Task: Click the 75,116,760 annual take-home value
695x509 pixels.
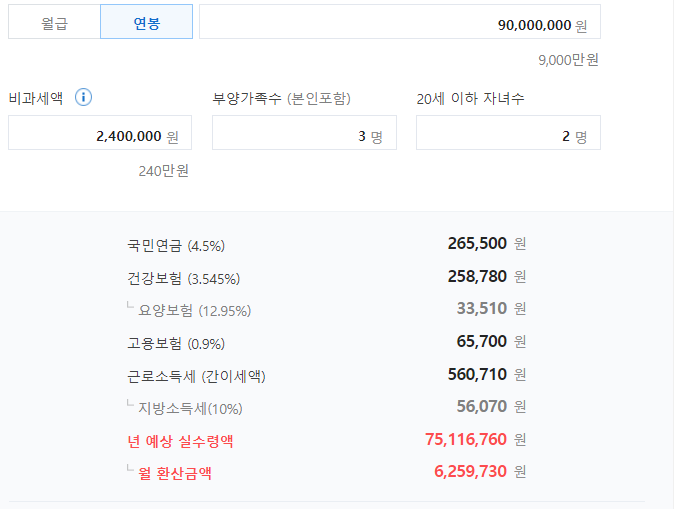Action: pyautogui.click(x=466, y=439)
